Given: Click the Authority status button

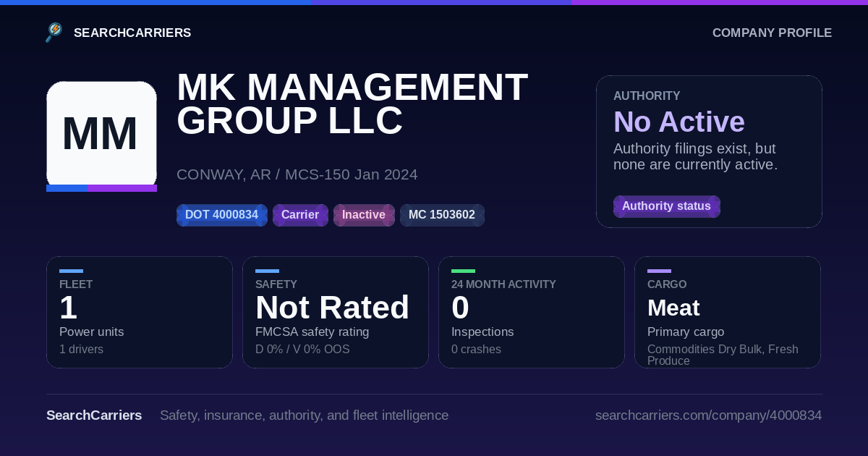Looking at the screenshot, I should coord(666,206).
